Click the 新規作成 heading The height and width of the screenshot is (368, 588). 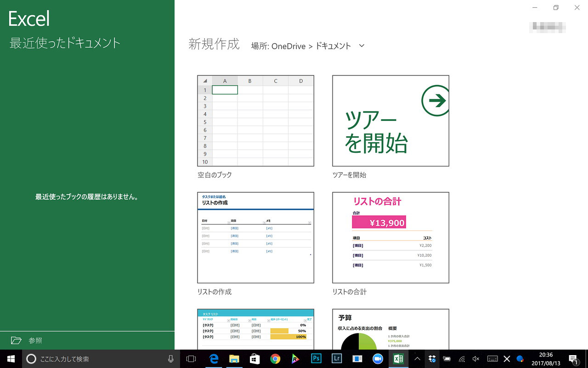click(x=214, y=44)
